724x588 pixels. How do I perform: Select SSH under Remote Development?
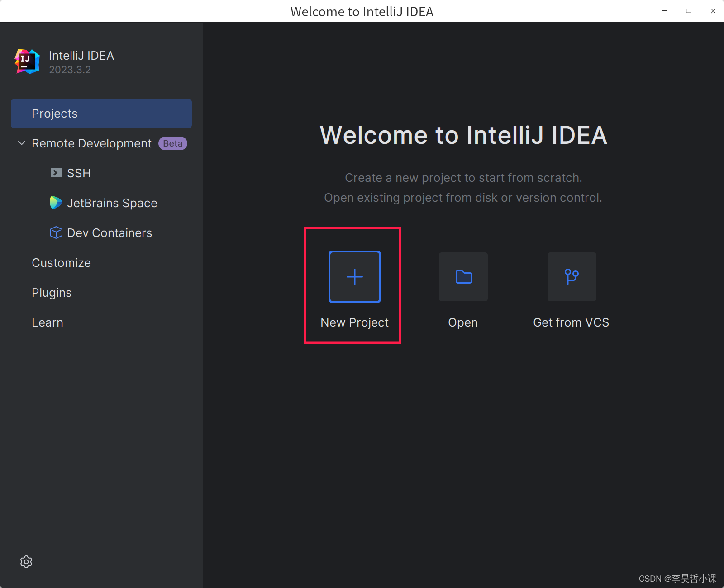[101, 173]
